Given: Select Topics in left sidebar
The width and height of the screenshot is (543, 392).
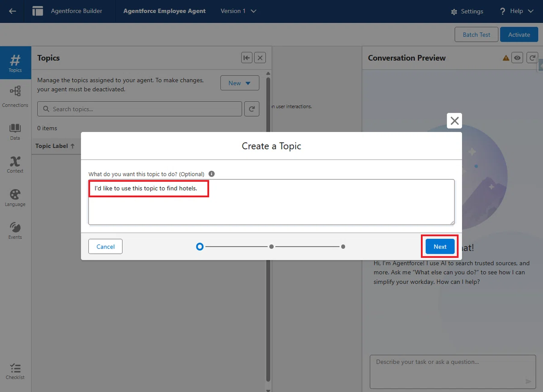Looking at the screenshot, I should click(x=15, y=63).
